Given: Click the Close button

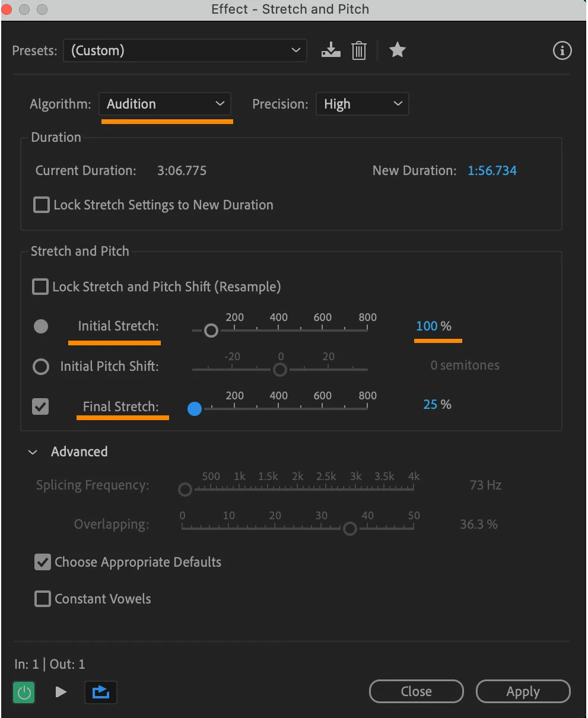Looking at the screenshot, I should pyautogui.click(x=416, y=691).
